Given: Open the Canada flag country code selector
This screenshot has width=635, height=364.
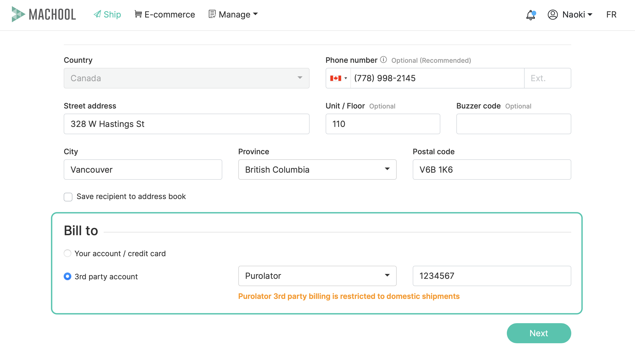Looking at the screenshot, I should [338, 78].
